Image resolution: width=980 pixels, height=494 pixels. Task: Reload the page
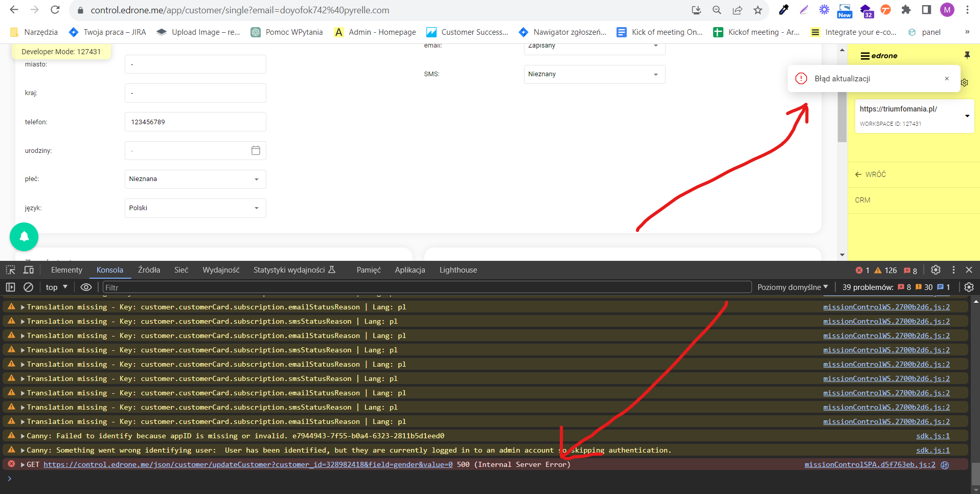click(55, 10)
